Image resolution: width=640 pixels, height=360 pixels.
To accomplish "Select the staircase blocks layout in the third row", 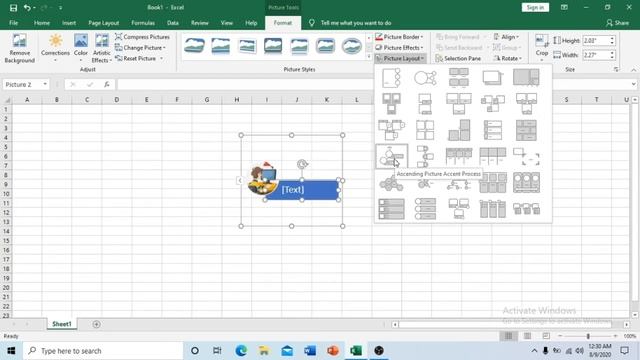I will coord(459,130).
